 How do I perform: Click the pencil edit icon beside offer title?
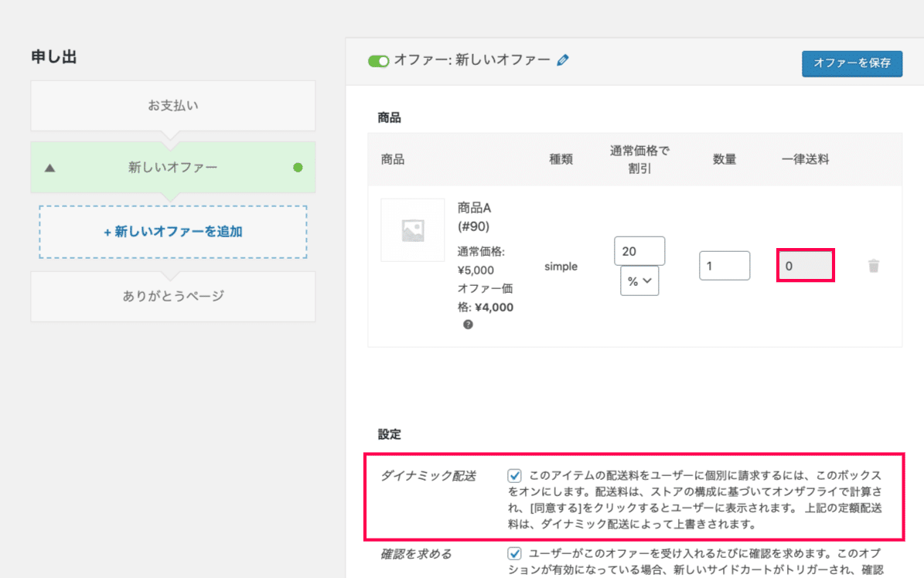(x=563, y=60)
